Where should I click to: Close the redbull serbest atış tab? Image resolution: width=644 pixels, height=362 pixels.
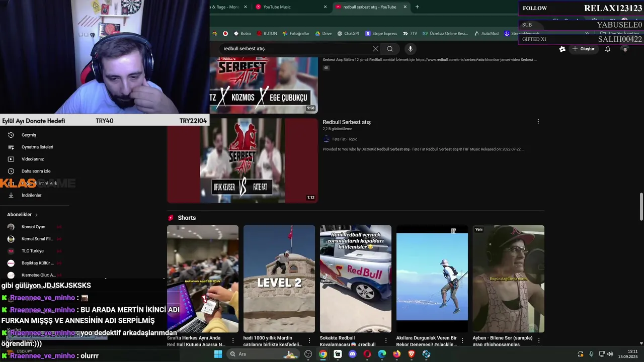(x=404, y=7)
